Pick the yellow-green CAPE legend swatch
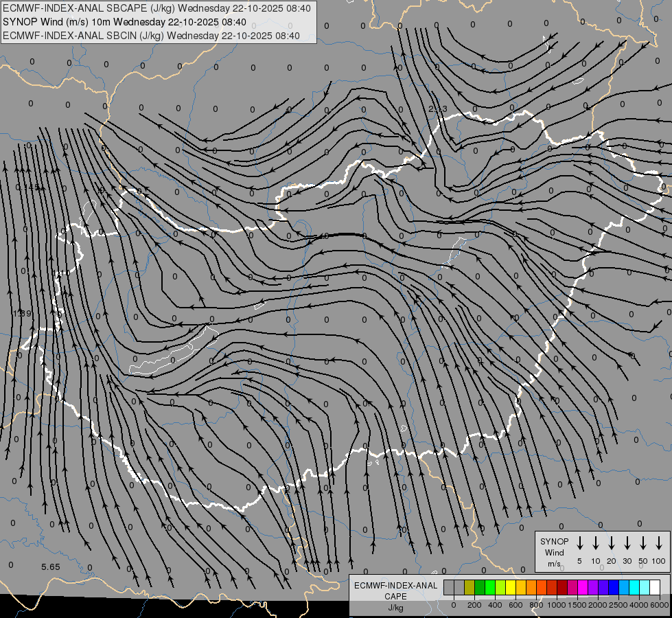 point(500,587)
